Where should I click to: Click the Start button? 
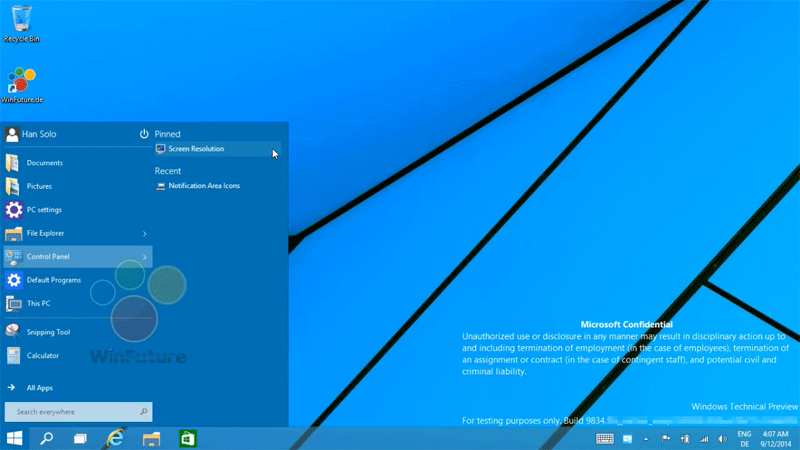pos(15,438)
